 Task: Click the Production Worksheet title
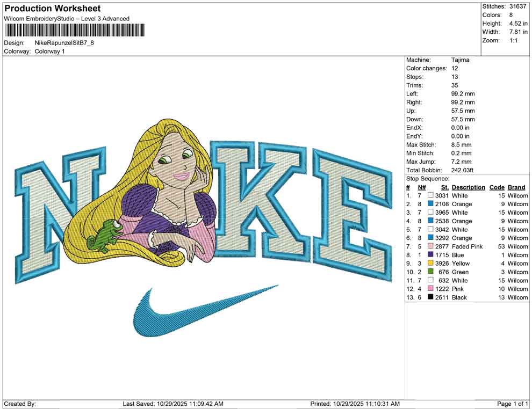coord(52,8)
